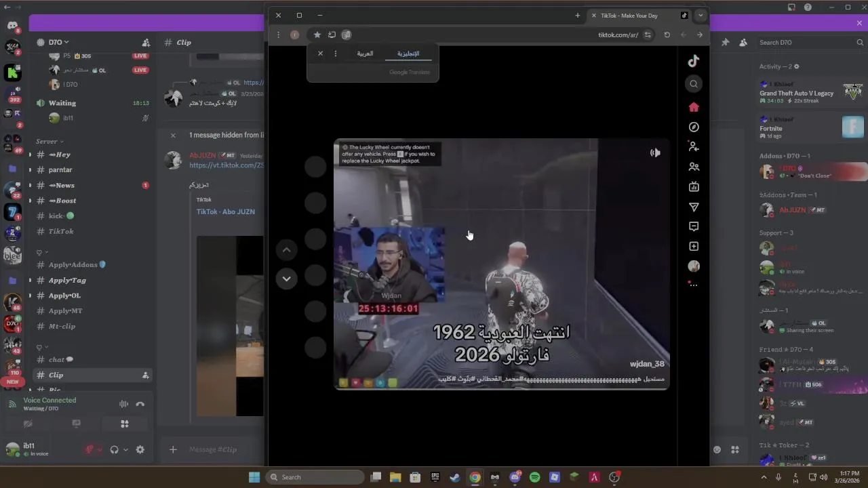Select الإنجليزية tab in Translate popup
868x488 pixels.
[408, 54]
